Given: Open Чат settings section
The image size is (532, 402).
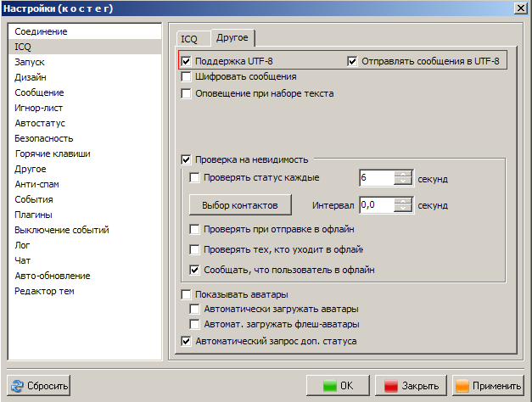Looking at the screenshot, I should [x=85, y=260].
